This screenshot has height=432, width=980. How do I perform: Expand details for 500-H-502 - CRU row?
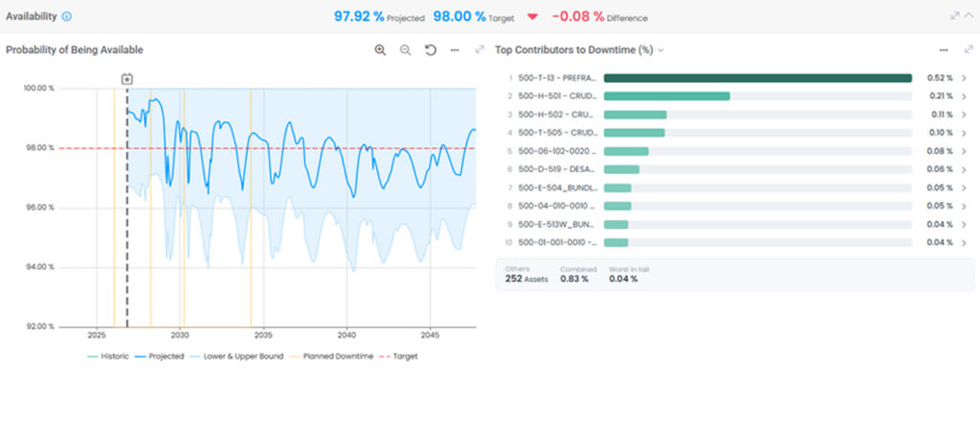coord(965,115)
